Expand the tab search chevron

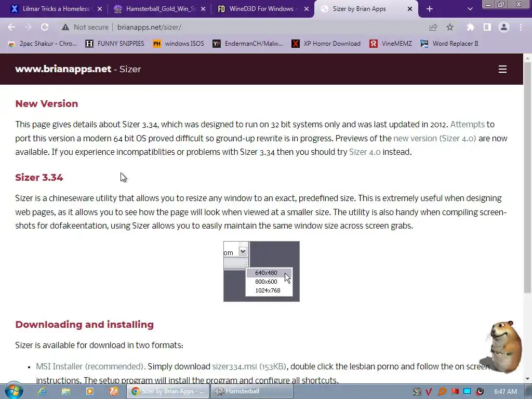470,9
